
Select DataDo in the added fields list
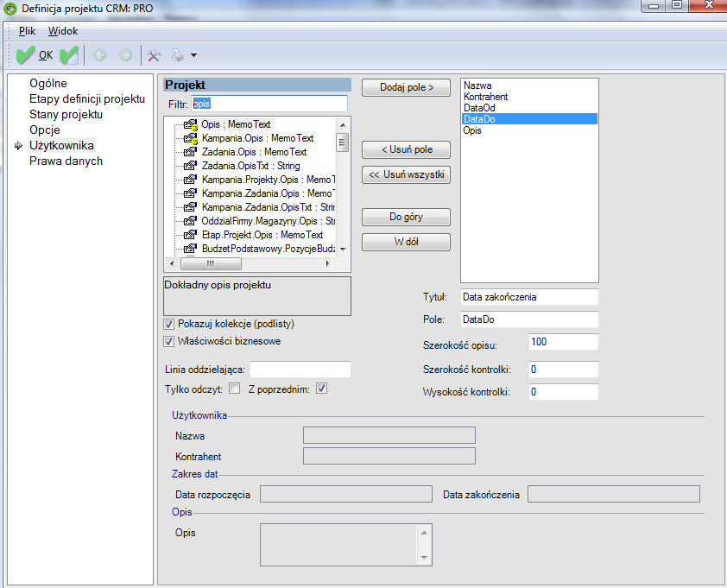point(529,119)
